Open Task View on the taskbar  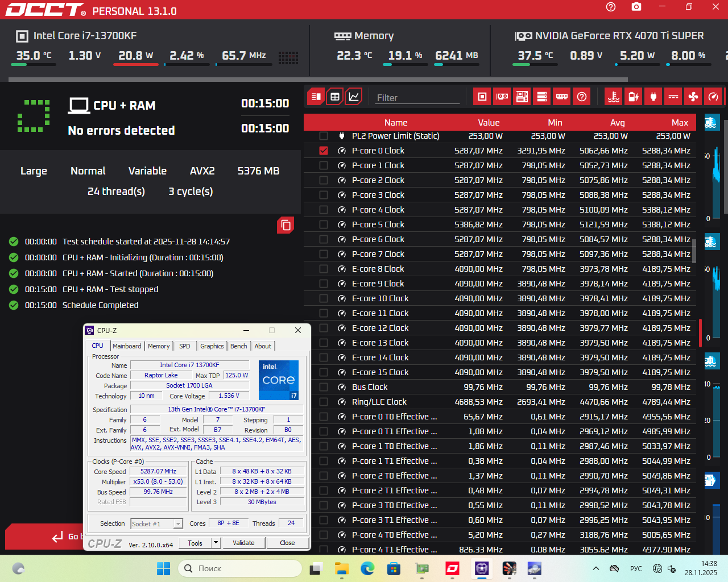click(316, 568)
